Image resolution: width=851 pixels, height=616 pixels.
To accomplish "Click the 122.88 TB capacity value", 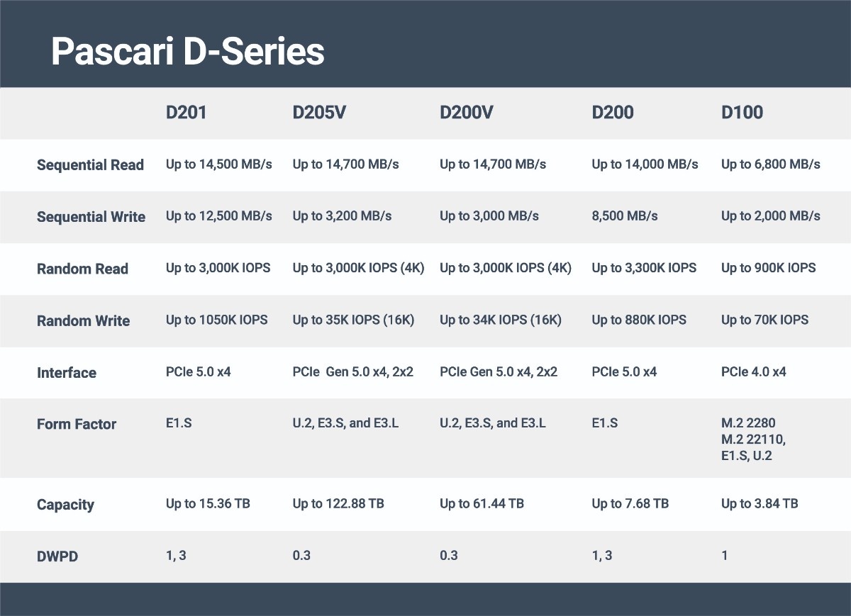I will click(338, 504).
